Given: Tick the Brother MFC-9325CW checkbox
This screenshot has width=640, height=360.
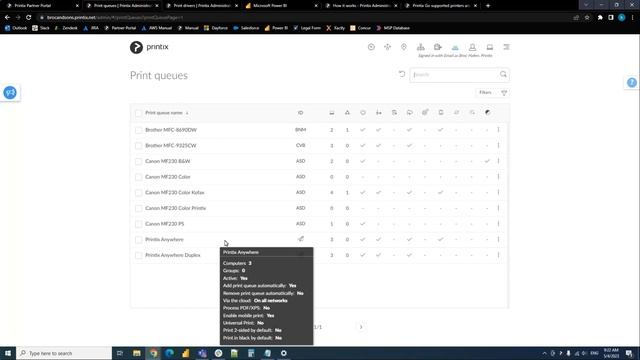Looking at the screenshot, I should pyautogui.click(x=138, y=146).
